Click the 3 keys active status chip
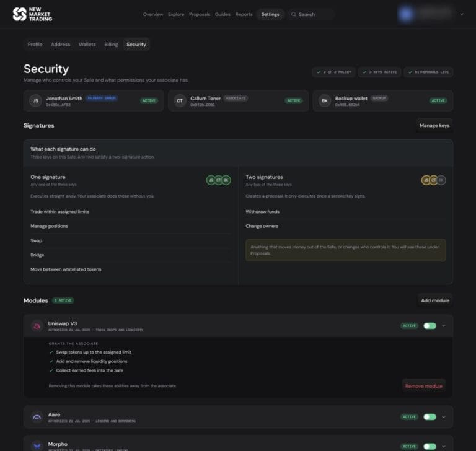This screenshot has width=476, height=451. click(x=379, y=72)
